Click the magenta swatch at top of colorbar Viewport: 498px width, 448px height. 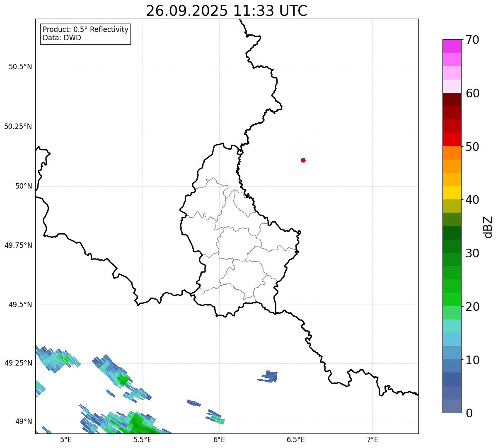coord(452,46)
